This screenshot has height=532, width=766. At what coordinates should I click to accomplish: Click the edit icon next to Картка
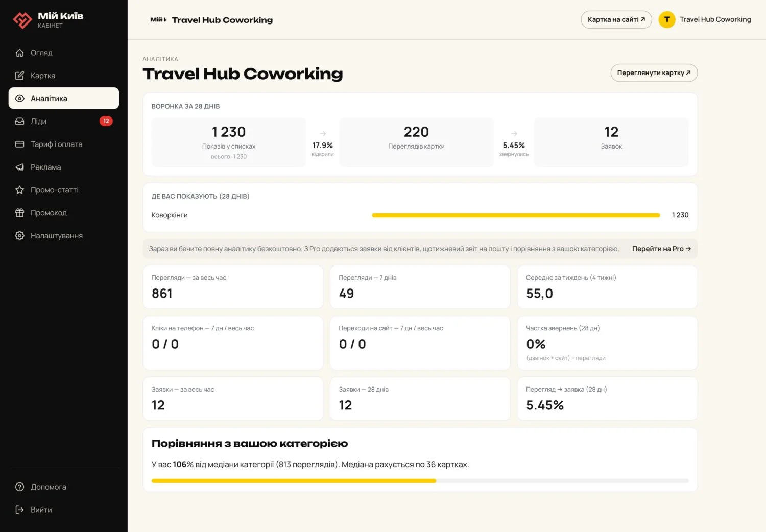(19, 76)
